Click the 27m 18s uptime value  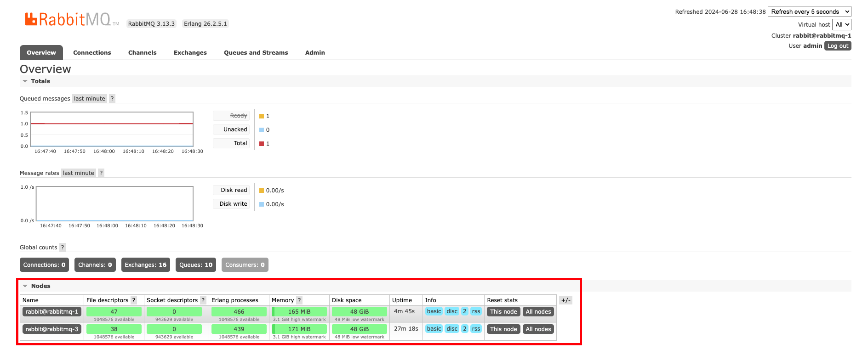coord(406,329)
